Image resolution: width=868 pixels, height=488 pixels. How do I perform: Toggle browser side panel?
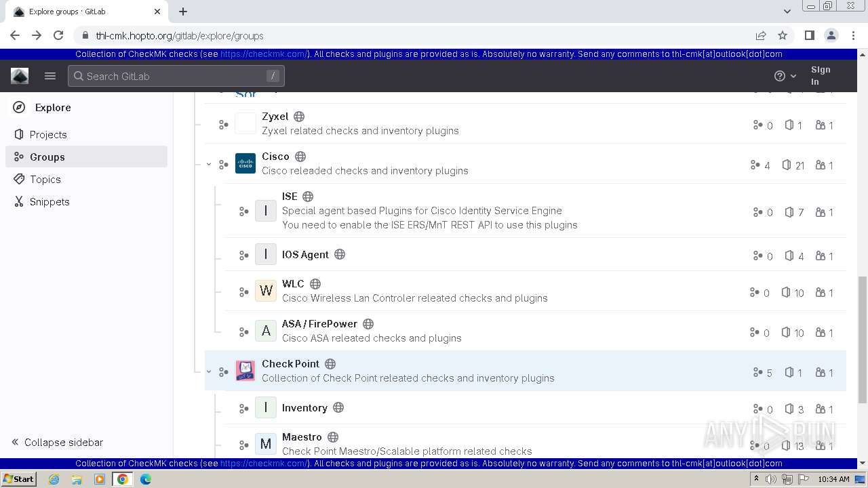(809, 35)
